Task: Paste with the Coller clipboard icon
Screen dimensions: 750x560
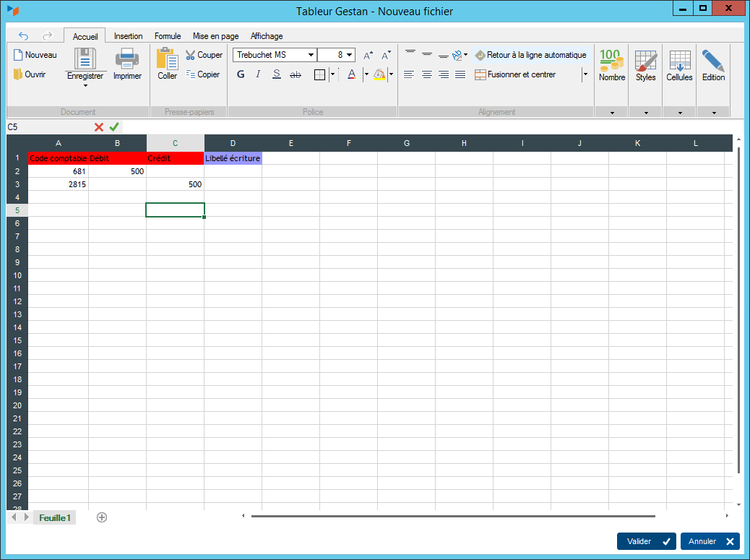Action: (167, 59)
